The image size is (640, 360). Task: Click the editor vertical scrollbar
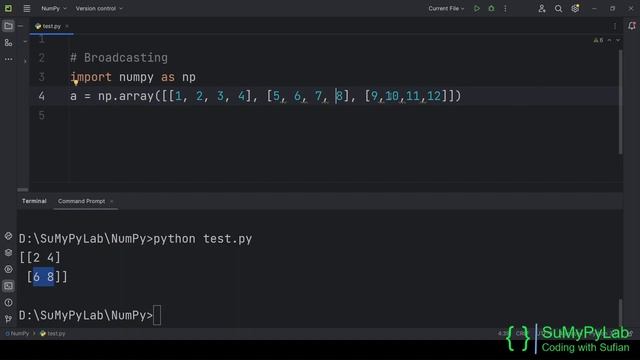click(x=620, y=102)
